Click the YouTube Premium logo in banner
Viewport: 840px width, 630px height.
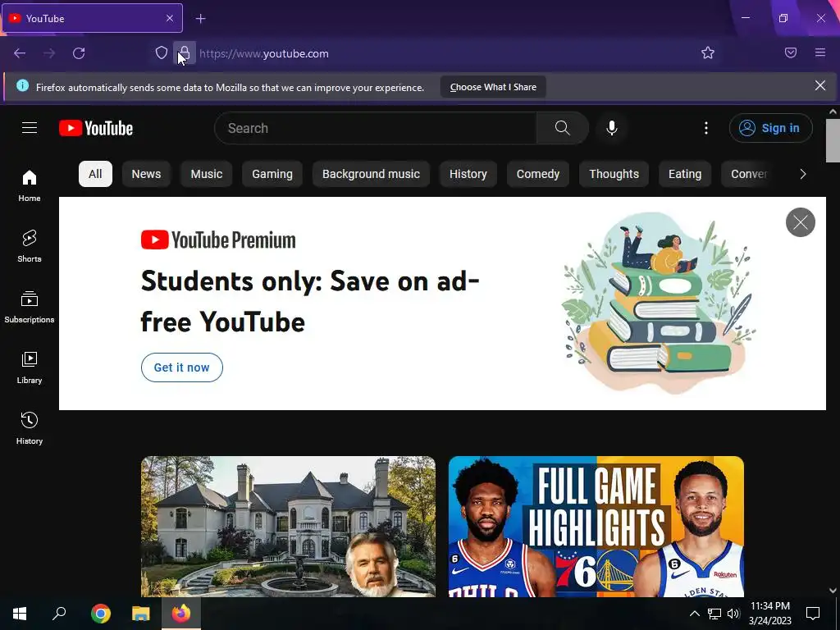(218, 240)
